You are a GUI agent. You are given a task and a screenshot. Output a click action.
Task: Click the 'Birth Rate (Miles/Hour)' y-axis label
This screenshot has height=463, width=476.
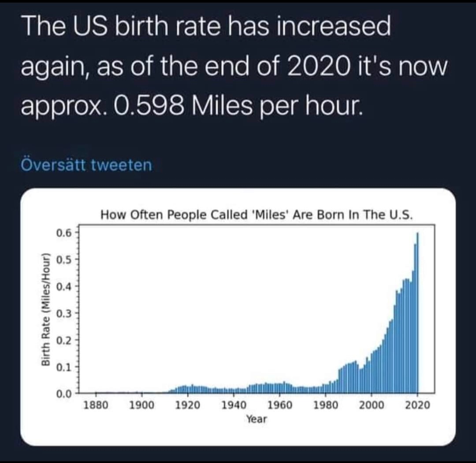[45, 310]
